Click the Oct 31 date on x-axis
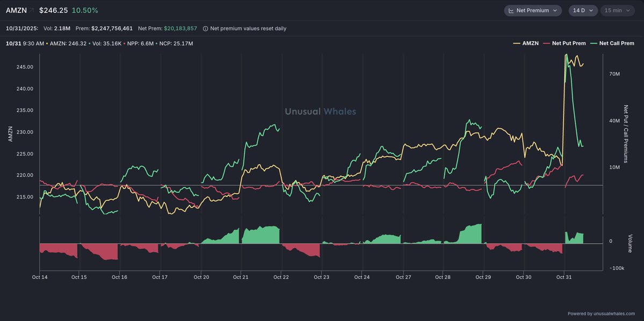The image size is (644, 321). (x=564, y=278)
